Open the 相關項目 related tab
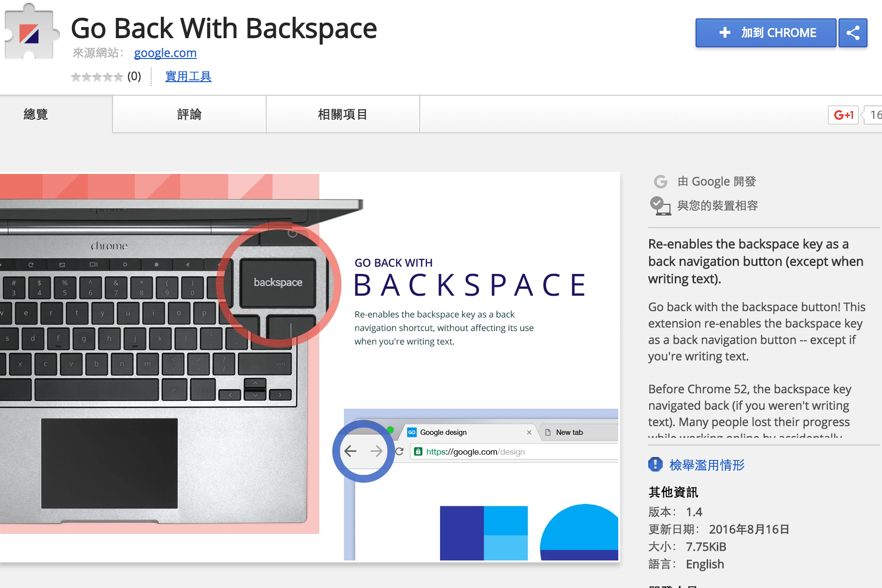The image size is (882, 588). pyautogui.click(x=342, y=115)
